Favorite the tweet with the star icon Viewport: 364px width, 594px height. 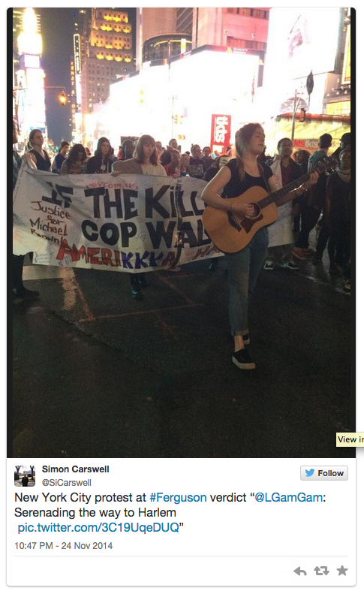[342, 571]
